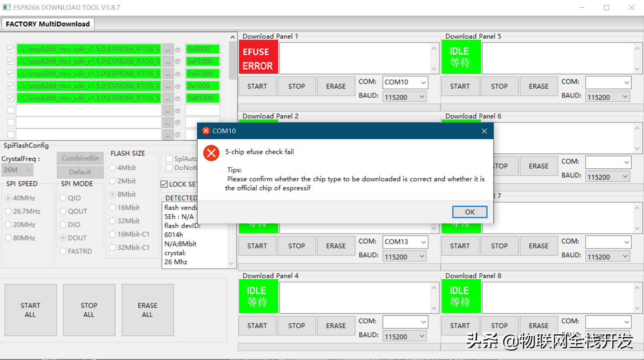Viewport: 644px width, 360px height.
Task: Open Panel 6 COM port dropdown
Action: point(608,162)
